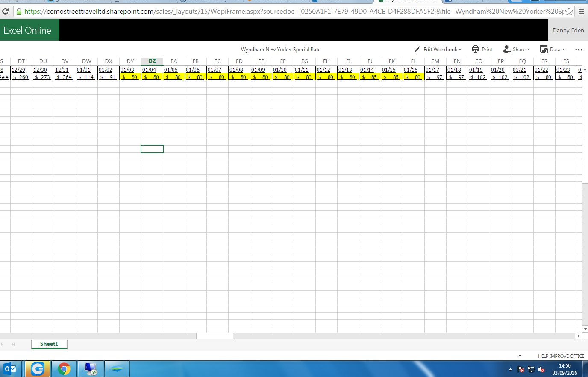Select the $ 273 rate cell

click(x=43, y=77)
